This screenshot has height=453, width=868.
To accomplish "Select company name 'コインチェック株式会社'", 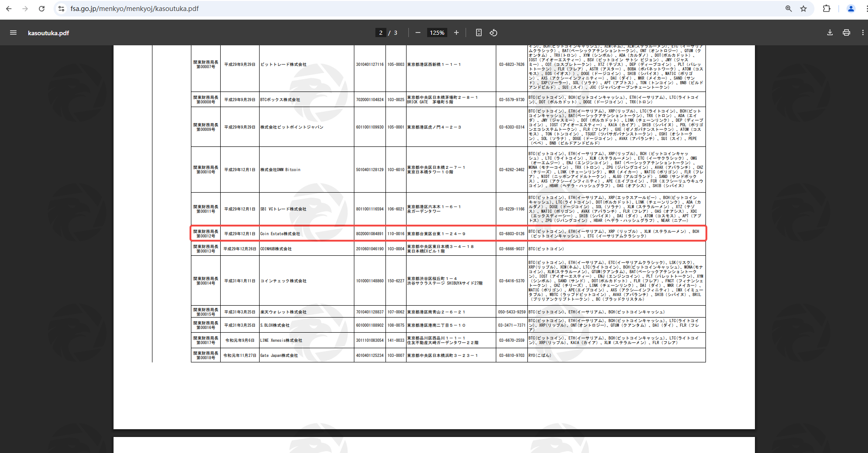I will [x=283, y=281].
